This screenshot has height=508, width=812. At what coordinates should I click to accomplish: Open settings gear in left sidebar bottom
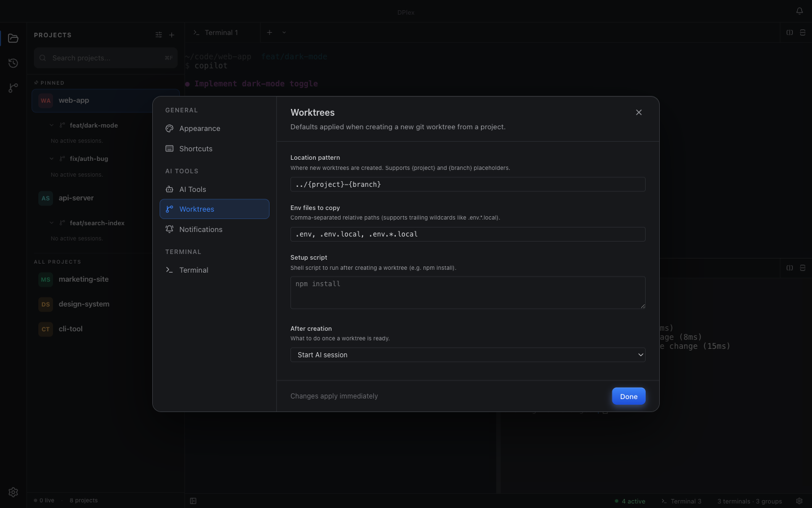click(13, 492)
